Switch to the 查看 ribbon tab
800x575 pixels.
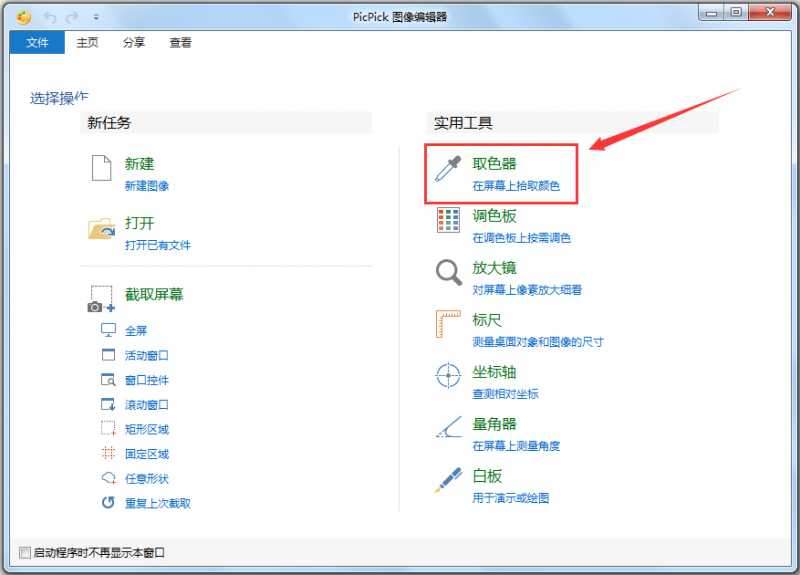pos(180,43)
